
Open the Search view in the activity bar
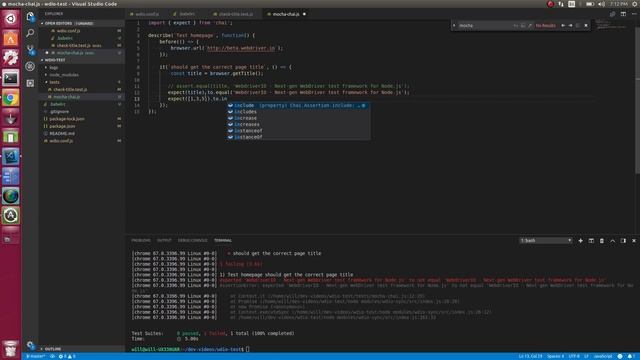click(30, 33)
